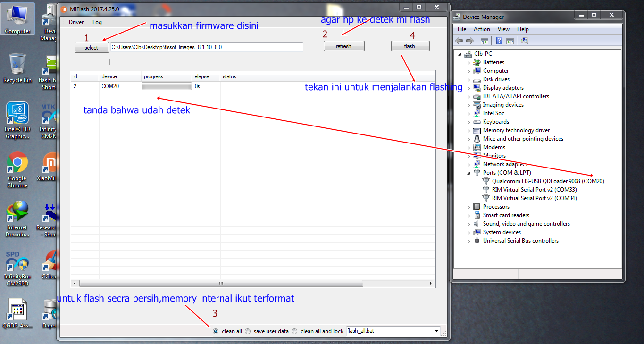This screenshot has width=644, height=344.
Task: Click the Intel Soc device icon
Action: (477, 113)
